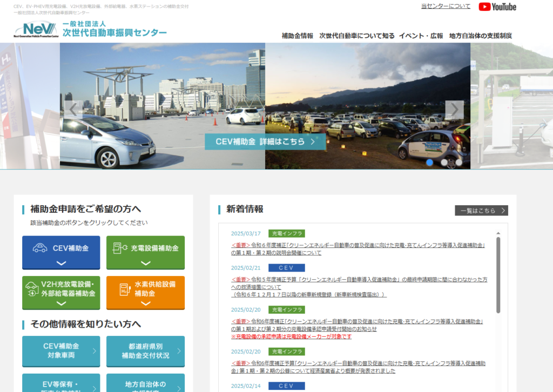Open 2025/02/21 救済措置 news link
This screenshot has height=392, width=553.
(359, 287)
